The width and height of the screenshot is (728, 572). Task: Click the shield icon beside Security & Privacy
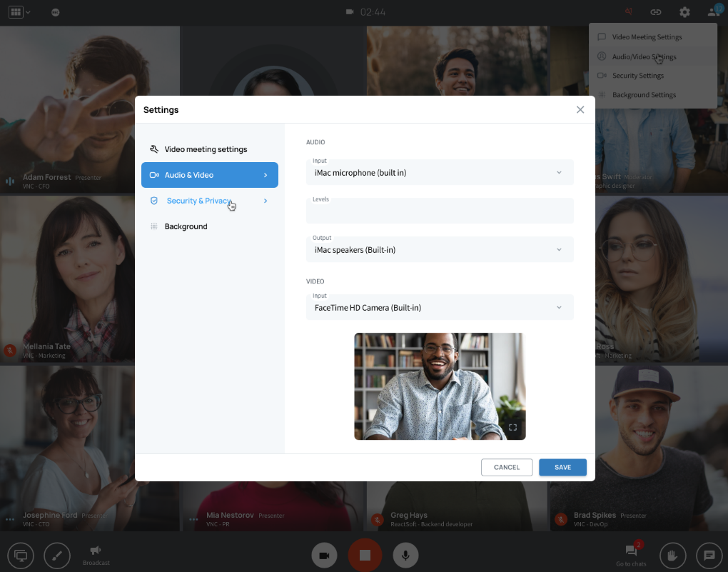154,201
